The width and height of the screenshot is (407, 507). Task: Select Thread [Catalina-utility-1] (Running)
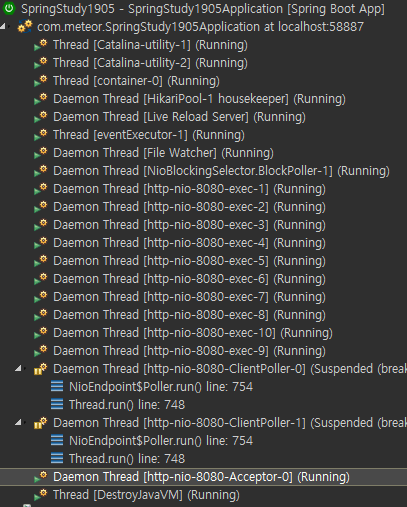pos(150,45)
